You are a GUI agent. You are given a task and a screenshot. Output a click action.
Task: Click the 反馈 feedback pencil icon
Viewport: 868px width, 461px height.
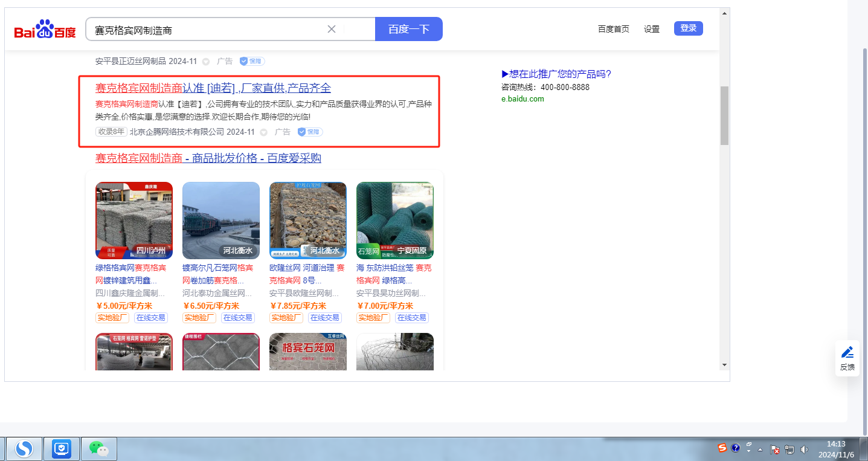click(847, 358)
